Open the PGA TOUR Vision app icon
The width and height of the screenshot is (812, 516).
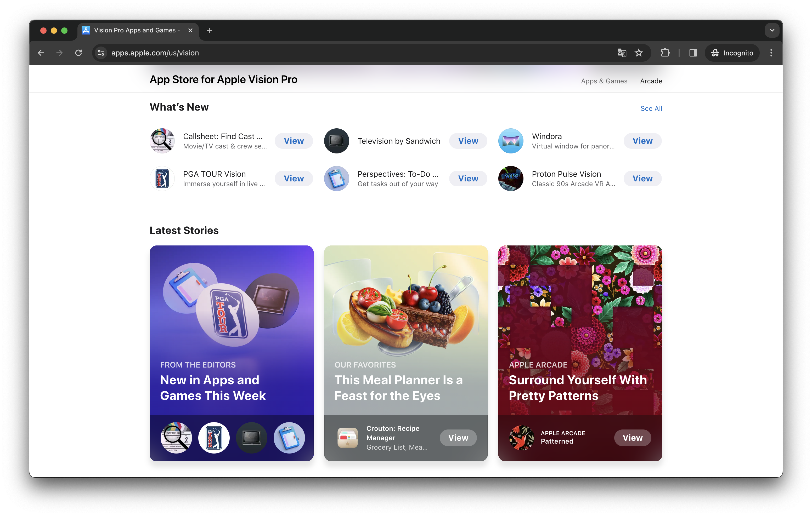(x=162, y=179)
